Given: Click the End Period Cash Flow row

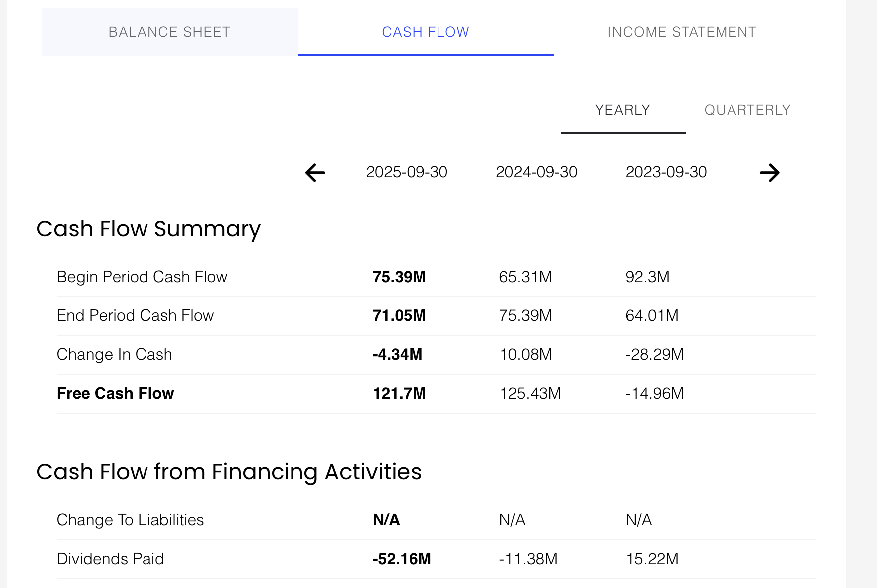Looking at the screenshot, I should pyautogui.click(x=135, y=315).
